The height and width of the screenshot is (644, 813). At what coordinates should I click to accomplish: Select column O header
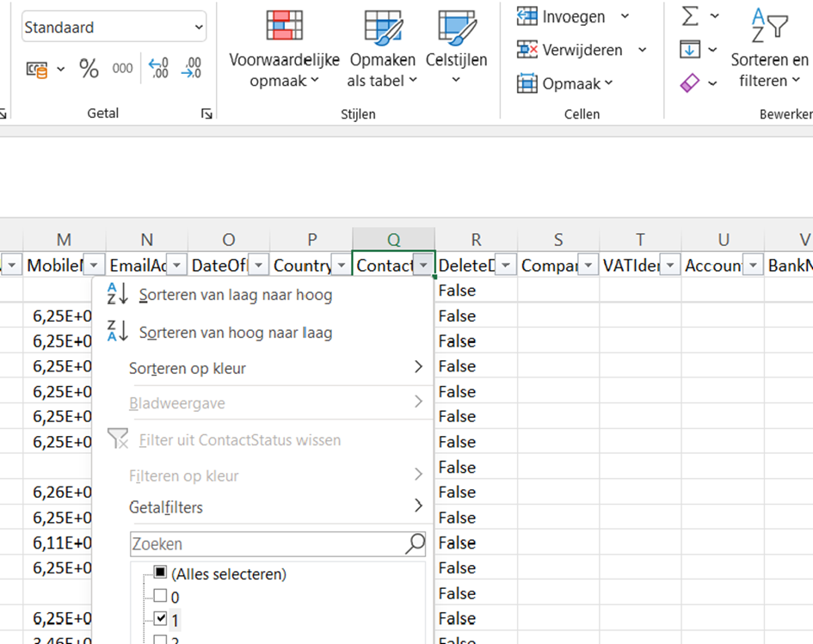229,239
